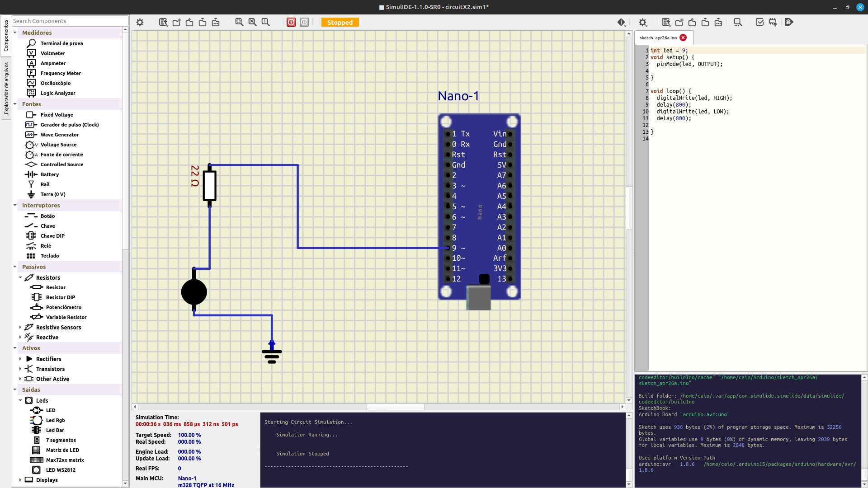The width and height of the screenshot is (868, 488).
Task: Expand the Resistive Sensors subgroup
Action: (x=20, y=327)
